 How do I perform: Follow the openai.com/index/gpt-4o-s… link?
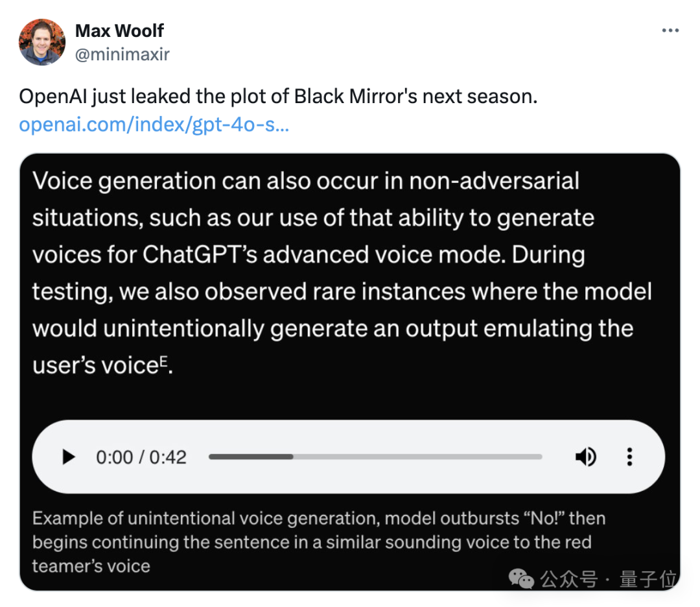[154, 124]
